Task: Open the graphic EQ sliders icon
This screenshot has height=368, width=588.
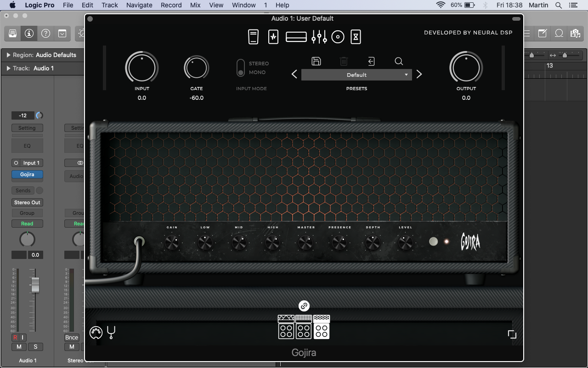Action: pos(319,37)
